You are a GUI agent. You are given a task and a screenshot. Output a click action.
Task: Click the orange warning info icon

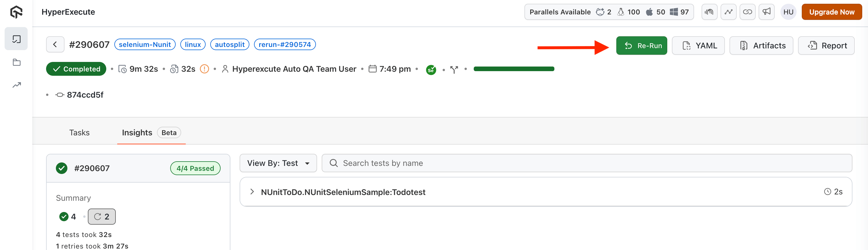coord(204,69)
